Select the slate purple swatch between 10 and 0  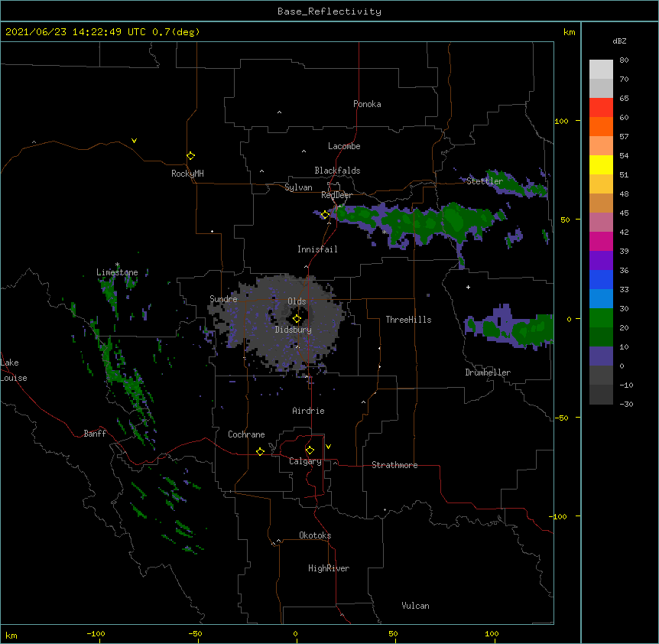tap(601, 356)
